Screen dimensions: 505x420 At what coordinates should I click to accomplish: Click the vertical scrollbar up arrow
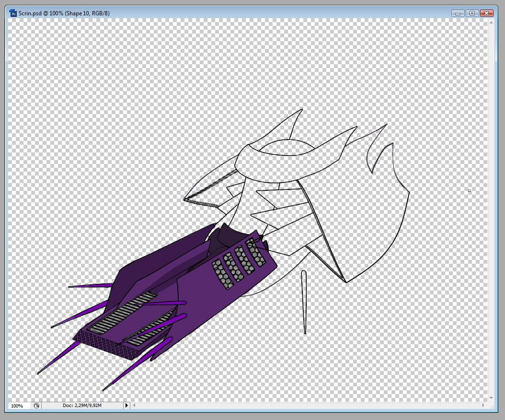(491, 23)
